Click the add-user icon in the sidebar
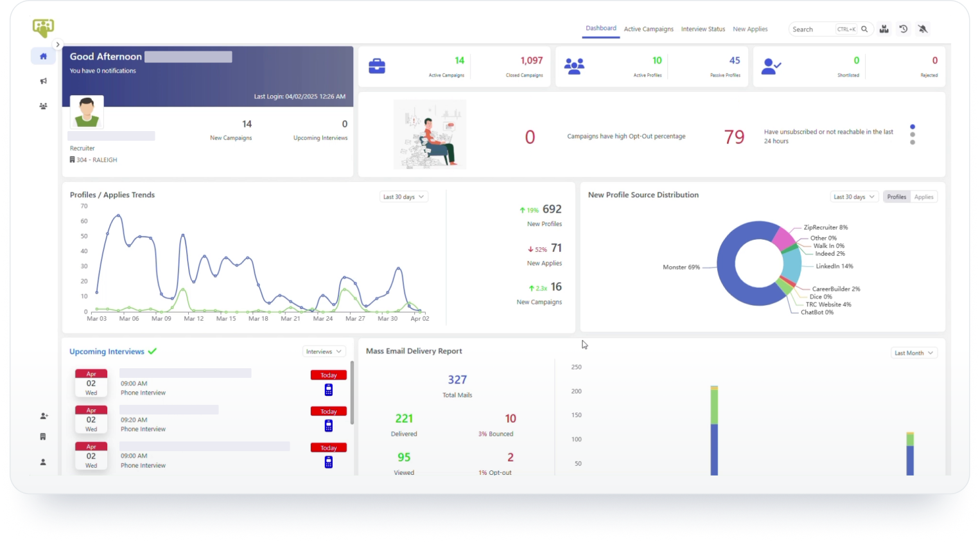980x543 pixels. (43, 416)
